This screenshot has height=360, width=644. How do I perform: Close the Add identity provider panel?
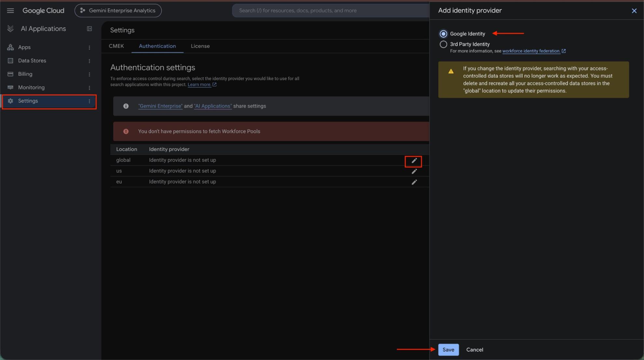click(x=634, y=11)
